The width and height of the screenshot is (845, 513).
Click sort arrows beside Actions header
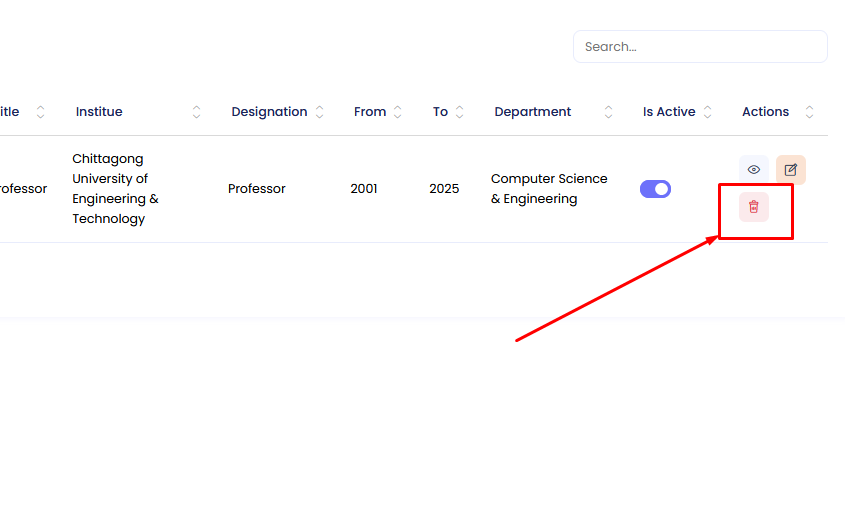coord(810,112)
